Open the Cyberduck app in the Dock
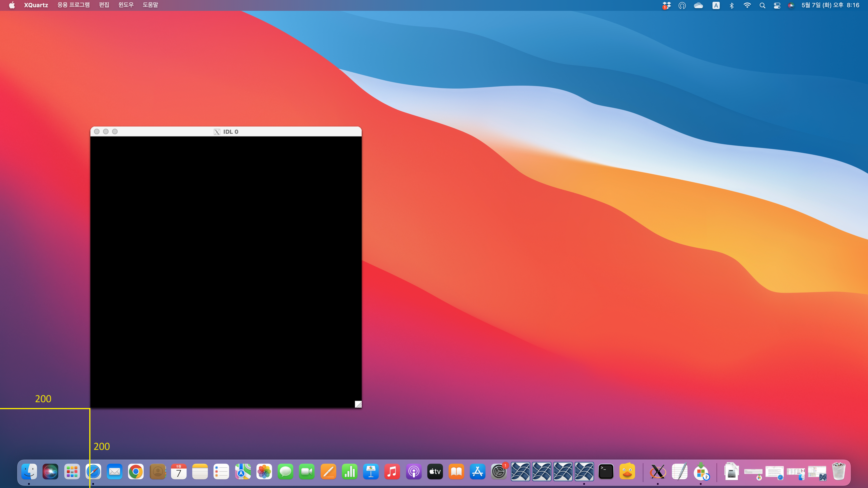This screenshot has width=868, height=488. click(x=627, y=472)
